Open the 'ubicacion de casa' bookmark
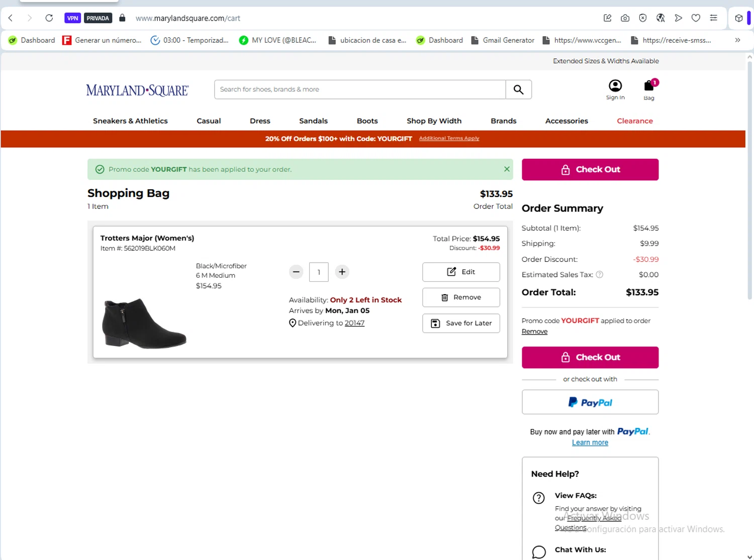The height and width of the screenshot is (560, 754). [367, 40]
